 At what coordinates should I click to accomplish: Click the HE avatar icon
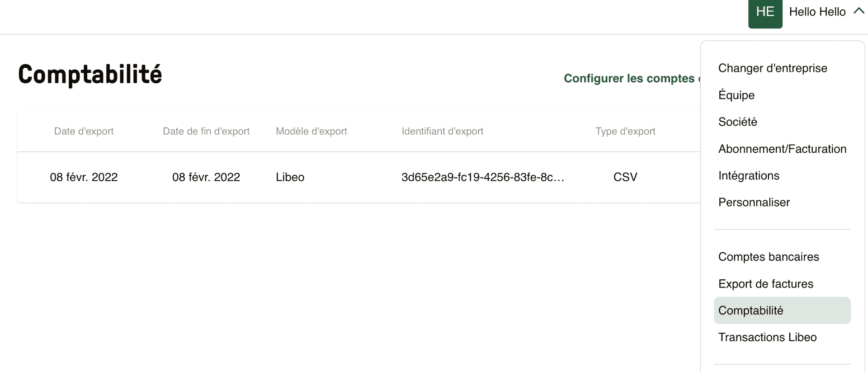[765, 13]
